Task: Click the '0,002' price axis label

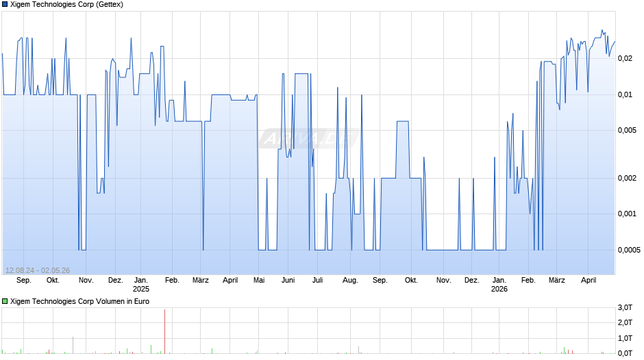Action: click(x=627, y=178)
